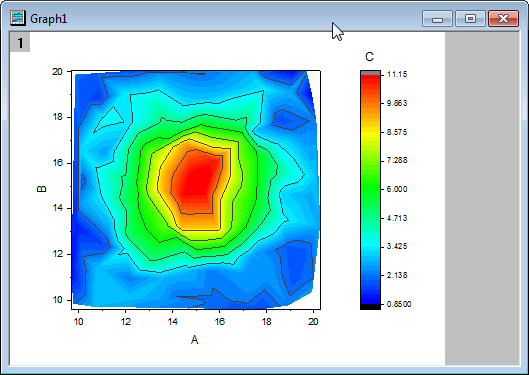Click y-axis tick label 12
The image size is (529, 375).
(x=57, y=254)
